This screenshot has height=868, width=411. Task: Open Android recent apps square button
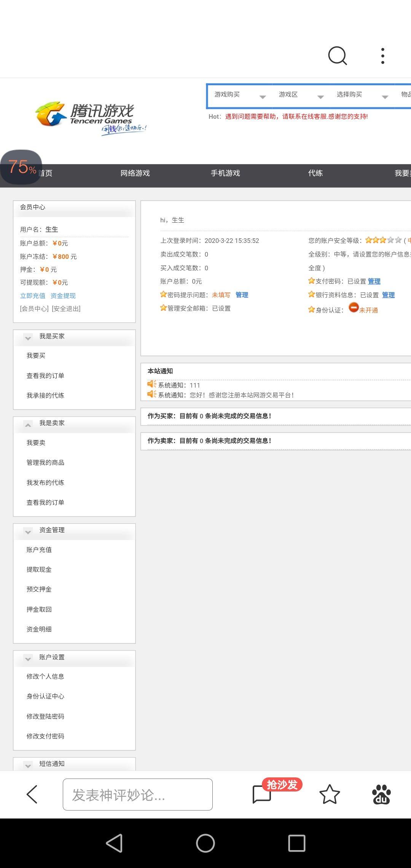296,843
